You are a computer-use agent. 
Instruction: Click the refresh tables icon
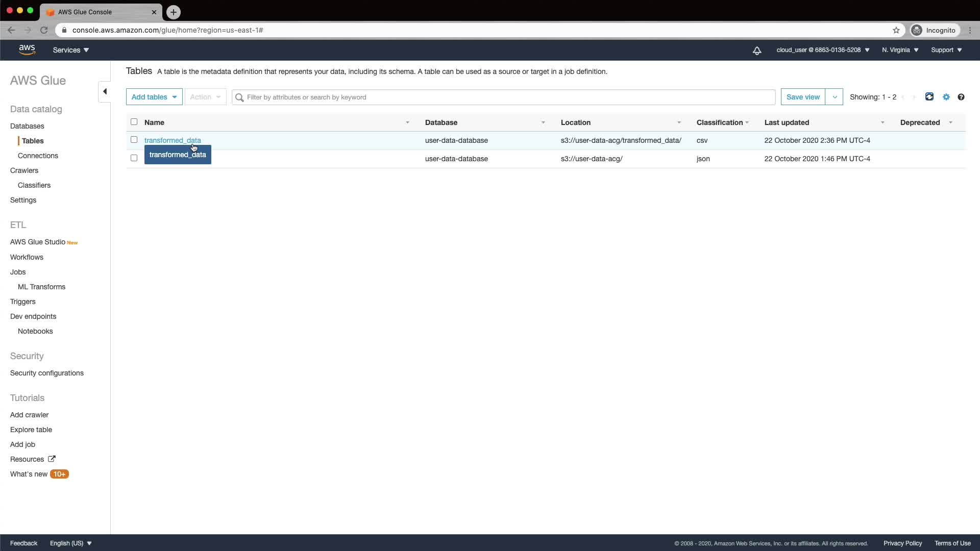929,97
